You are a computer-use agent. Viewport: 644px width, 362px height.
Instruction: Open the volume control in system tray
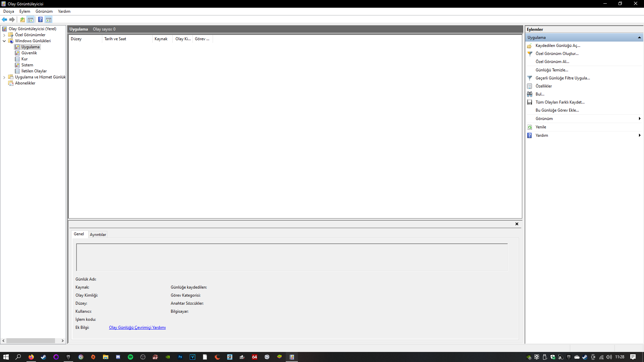click(609, 357)
